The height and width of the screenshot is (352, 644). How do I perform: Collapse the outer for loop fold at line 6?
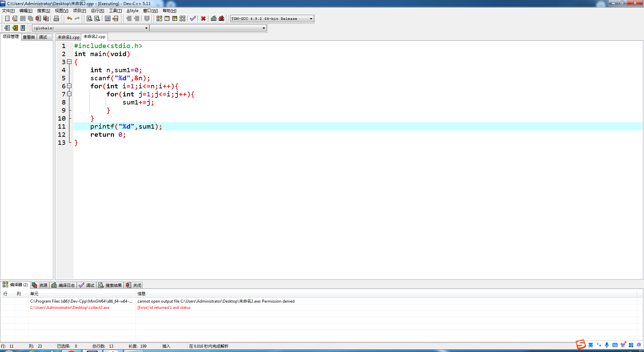69,86
